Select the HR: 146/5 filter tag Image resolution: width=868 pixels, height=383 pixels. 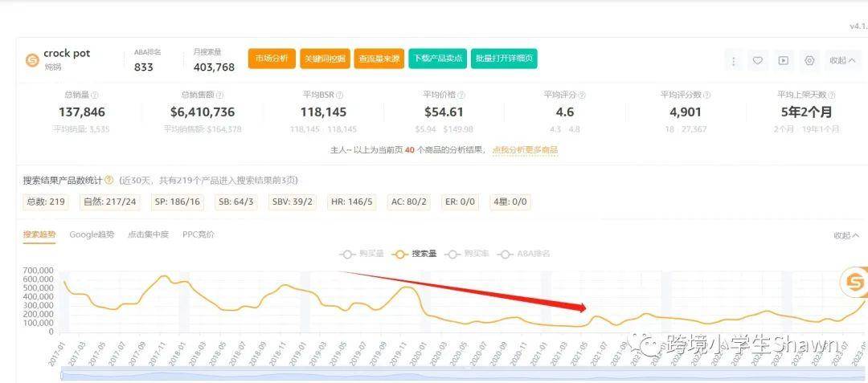[351, 202]
